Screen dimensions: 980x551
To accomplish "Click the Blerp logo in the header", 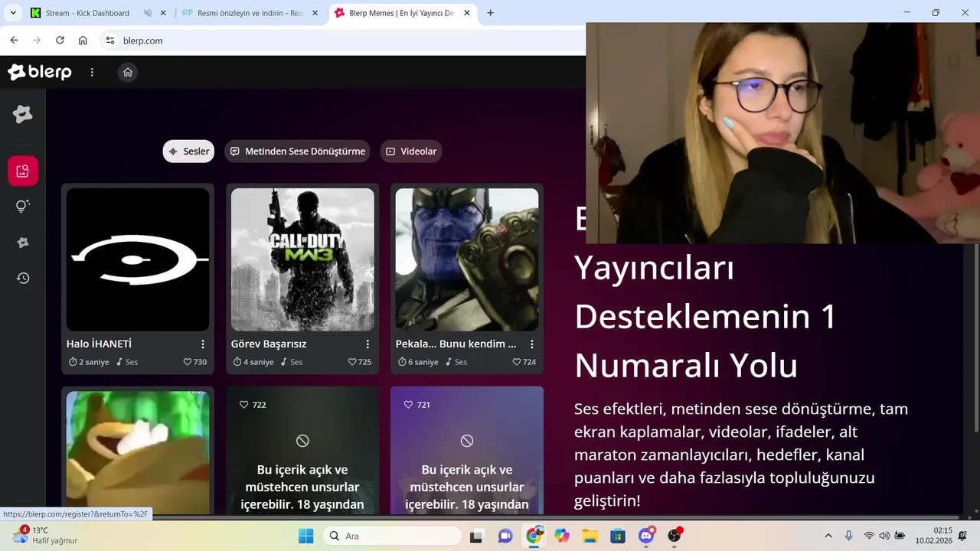I will point(40,72).
